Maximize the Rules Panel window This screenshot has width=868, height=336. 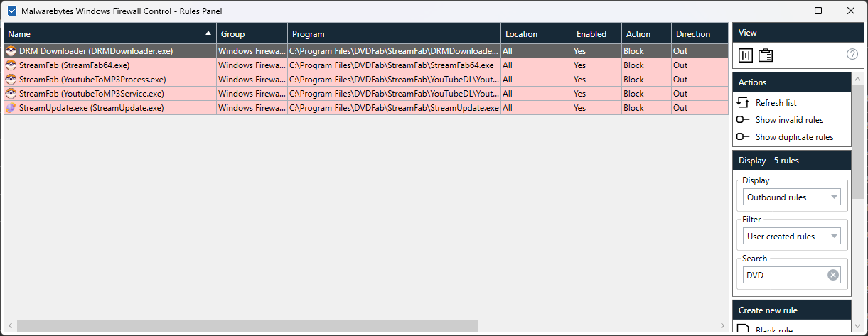(x=818, y=11)
